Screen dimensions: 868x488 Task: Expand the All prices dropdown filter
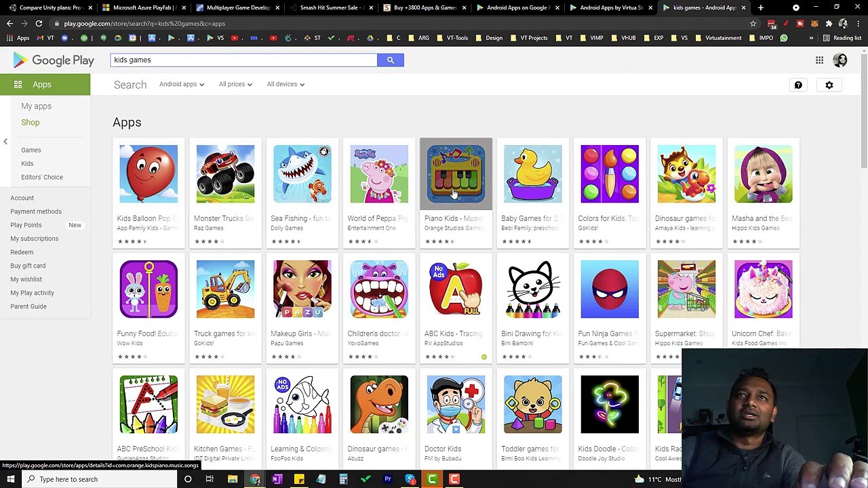coord(235,84)
